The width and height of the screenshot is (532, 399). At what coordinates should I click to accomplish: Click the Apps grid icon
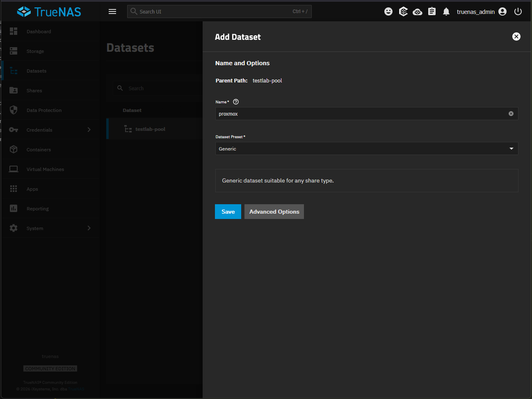pyautogui.click(x=14, y=189)
